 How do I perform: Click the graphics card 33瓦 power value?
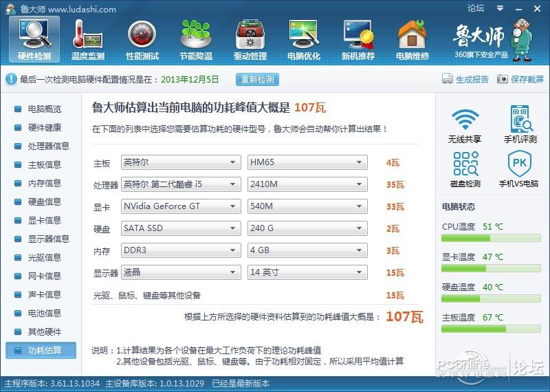click(x=395, y=207)
